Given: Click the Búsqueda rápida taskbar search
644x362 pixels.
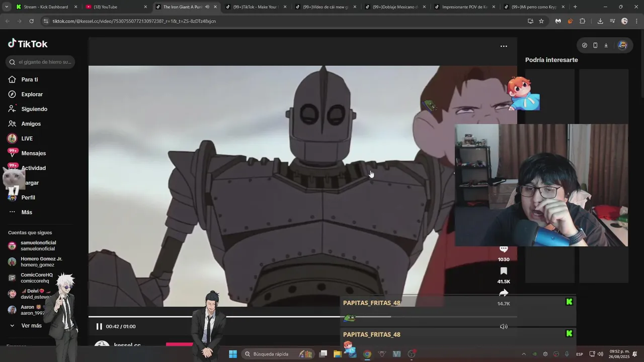Looking at the screenshot, I should [x=278, y=354].
